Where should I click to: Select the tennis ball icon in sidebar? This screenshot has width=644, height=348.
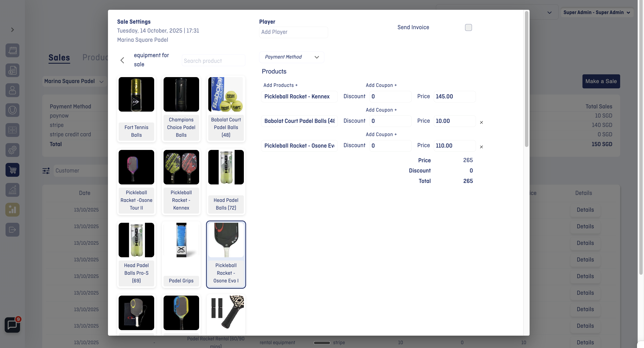[12, 110]
